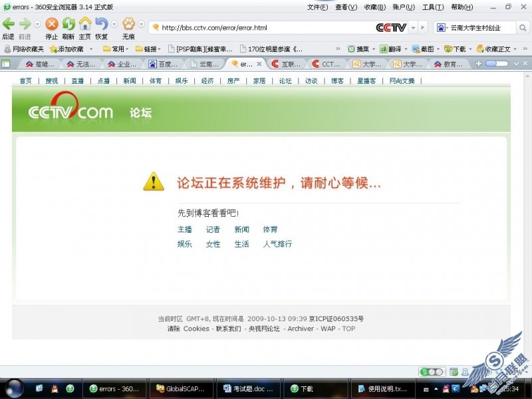Open the 首页 nav link

pyautogui.click(x=26, y=80)
